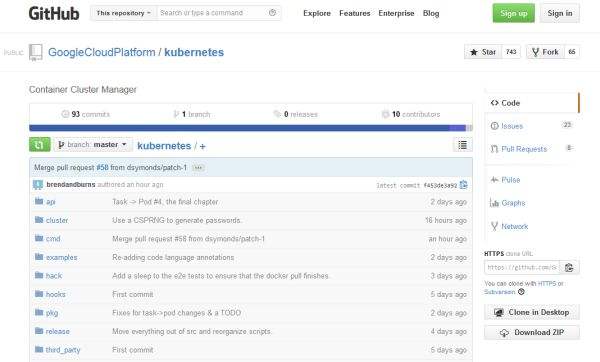Open commit 'Fixes for task->pod changes & a TODO'
The width and height of the screenshot is (600, 362).
coord(176,313)
